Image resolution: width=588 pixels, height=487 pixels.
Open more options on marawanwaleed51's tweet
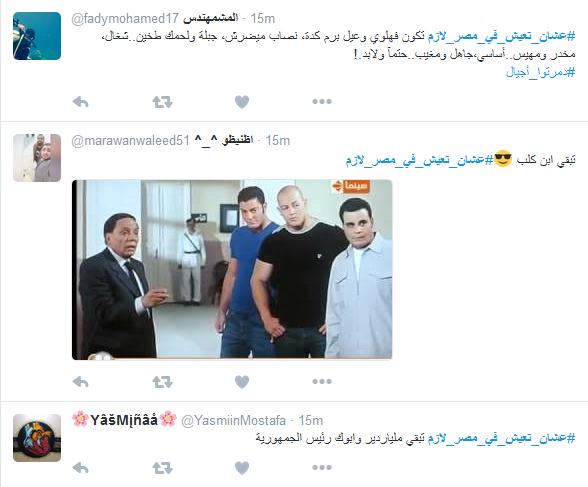click(322, 381)
